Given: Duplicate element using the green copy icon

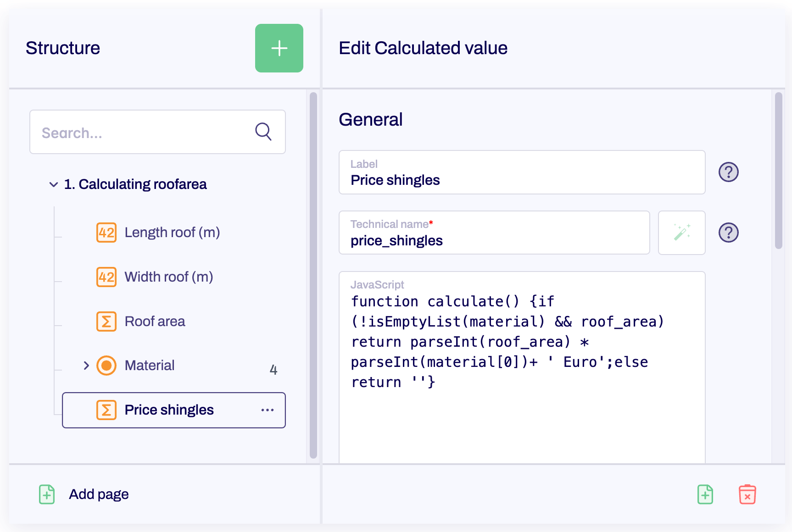Looking at the screenshot, I should pyautogui.click(x=705, y=494).
